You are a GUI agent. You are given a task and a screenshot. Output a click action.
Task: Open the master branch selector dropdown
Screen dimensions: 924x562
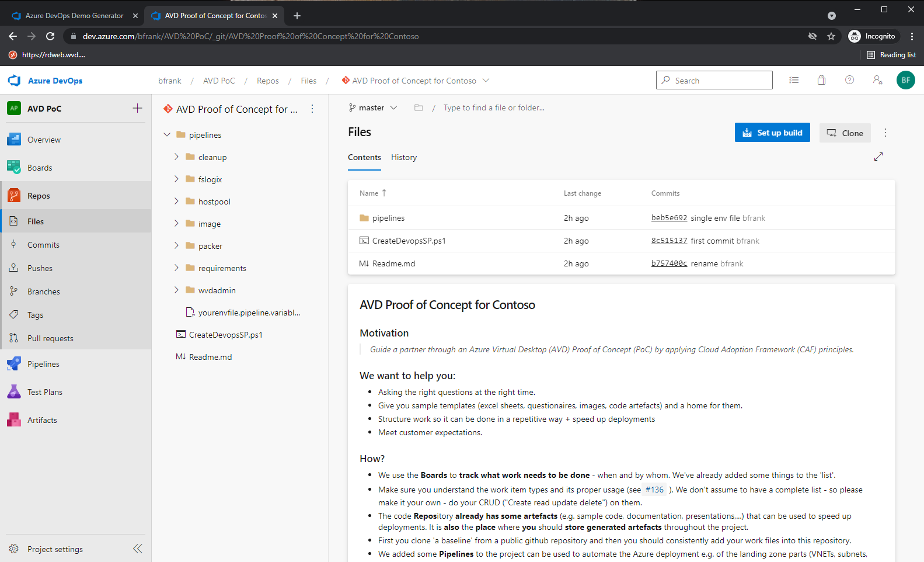tap(373, 107)
